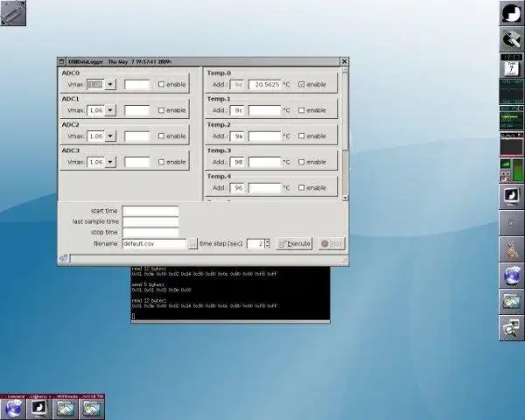Click the return arrow icon in status bar
Screen dimensions: 525x420
[64, 258]
